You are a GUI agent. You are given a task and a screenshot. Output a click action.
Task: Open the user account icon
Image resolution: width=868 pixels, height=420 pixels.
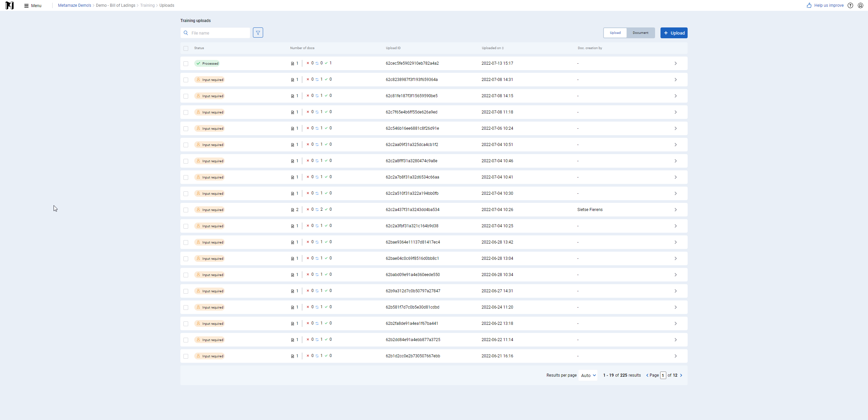pos(861,5)
